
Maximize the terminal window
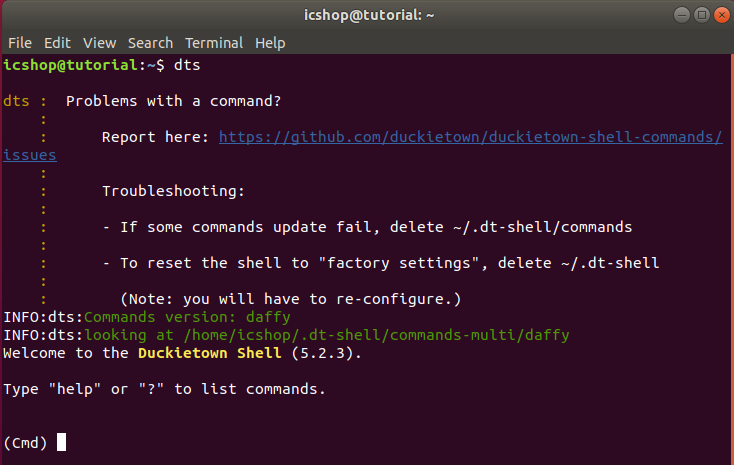point(702,15)
